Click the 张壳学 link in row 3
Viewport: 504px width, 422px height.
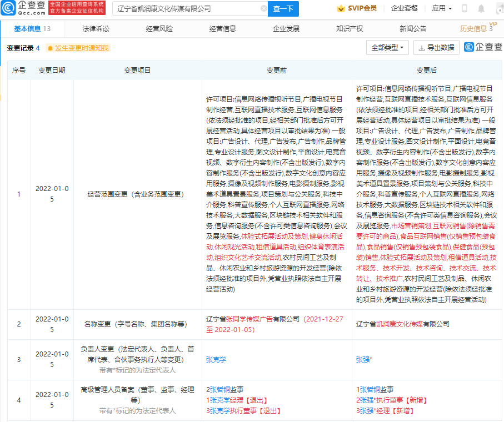[216, 359]
